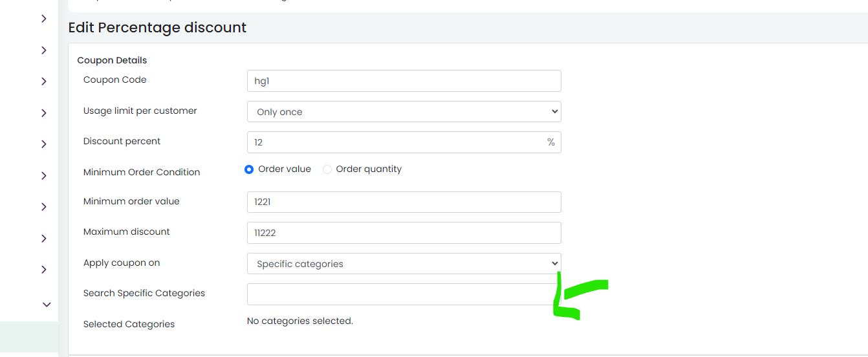Click the Coupon Code field label
868x357 pixels.
pyautogui.click(x=115, y=80)
